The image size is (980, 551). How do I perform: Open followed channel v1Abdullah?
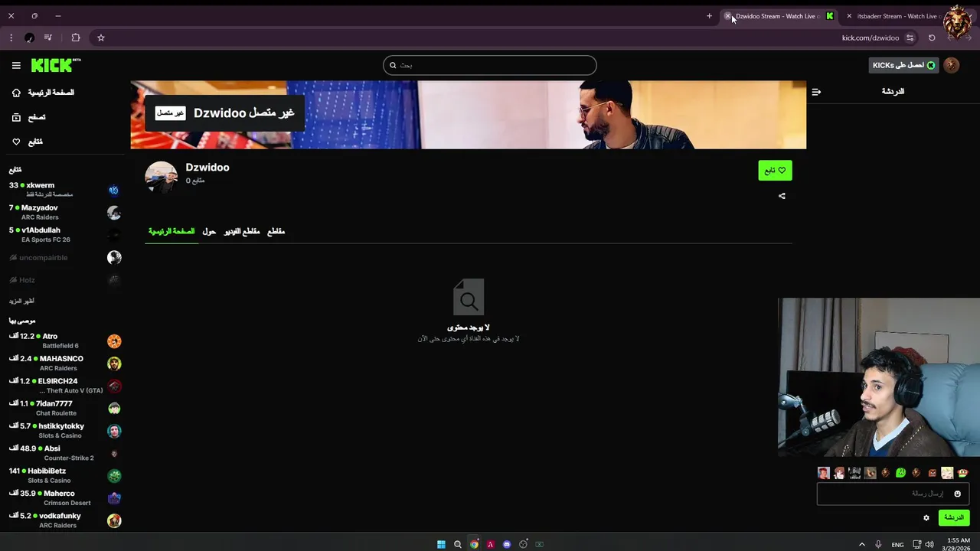click(x=64, y=234)
